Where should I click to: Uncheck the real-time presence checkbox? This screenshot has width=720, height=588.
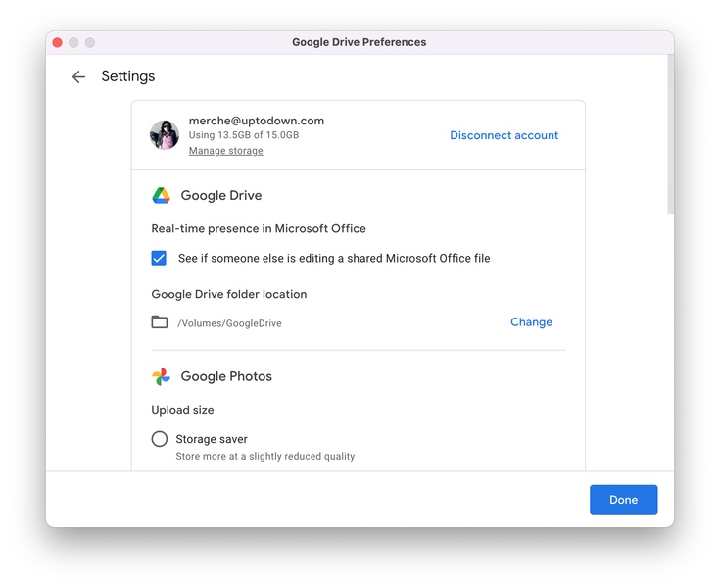click(159, 259)
